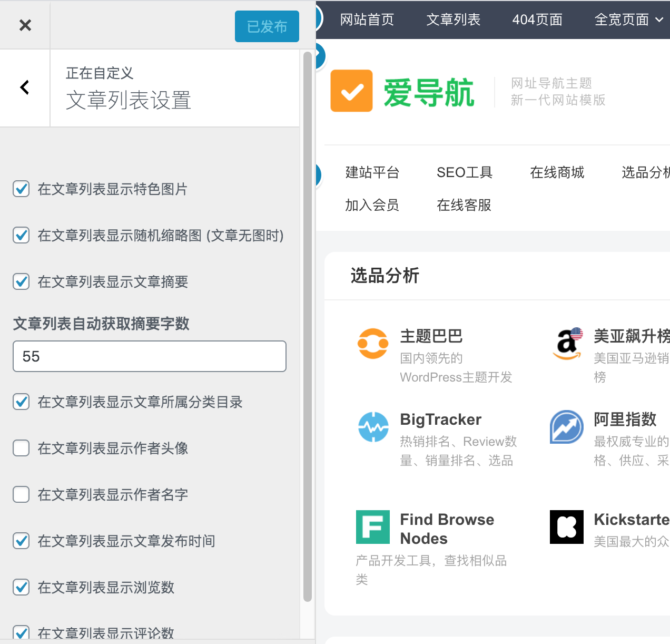Click the blue edit shortcut beside the site logo

coord(319,56)
